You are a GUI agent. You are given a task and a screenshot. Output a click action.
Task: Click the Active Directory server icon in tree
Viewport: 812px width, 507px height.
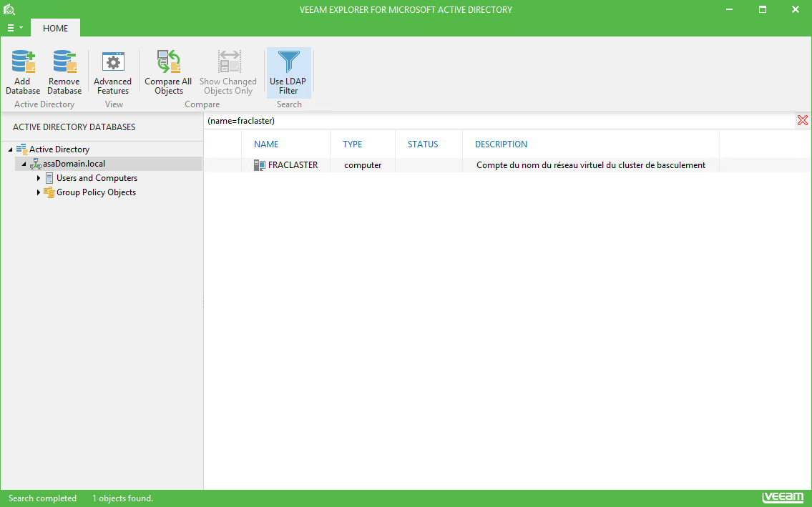(x=21, y=149)
